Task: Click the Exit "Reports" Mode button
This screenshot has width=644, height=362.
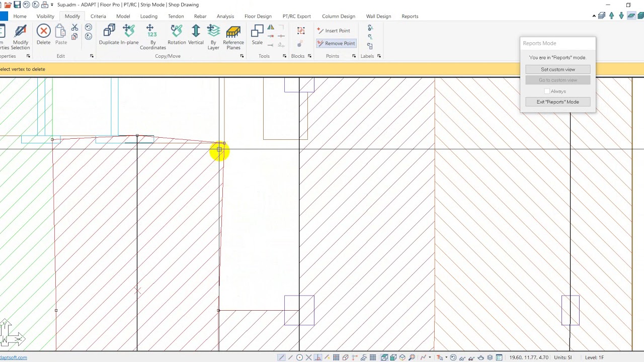Action: pos(558,102)
